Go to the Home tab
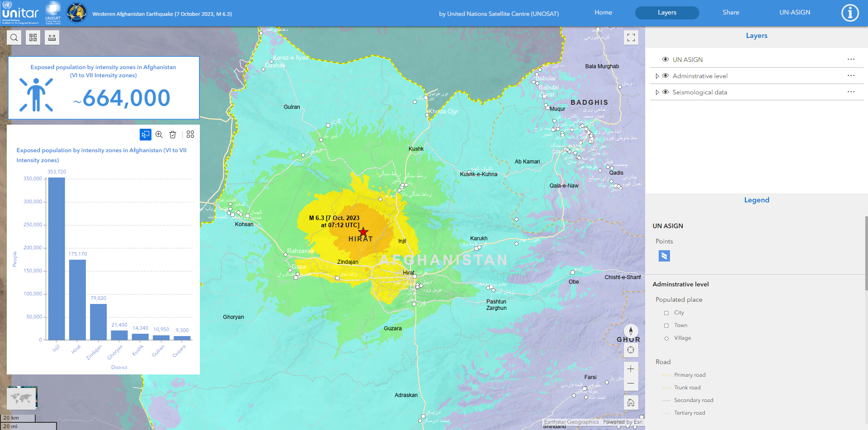868x430 pixels. (x=603, y=13)
